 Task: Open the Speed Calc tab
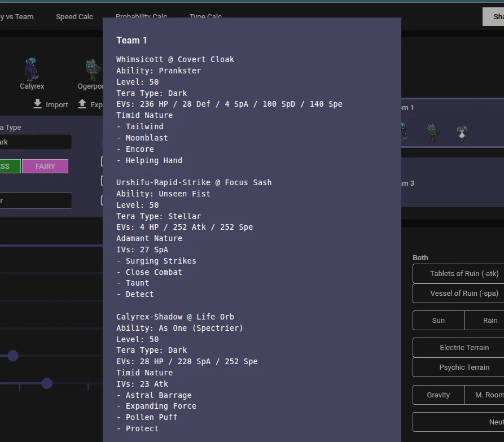pyautogui.click(x=74, y=17)
